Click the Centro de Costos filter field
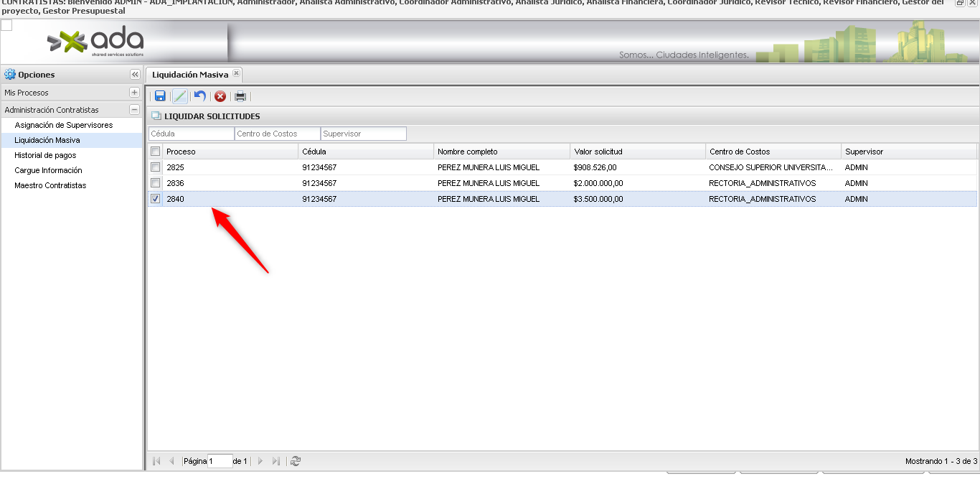This screenshot has width=980, height=479. click(x=277, y=134)
